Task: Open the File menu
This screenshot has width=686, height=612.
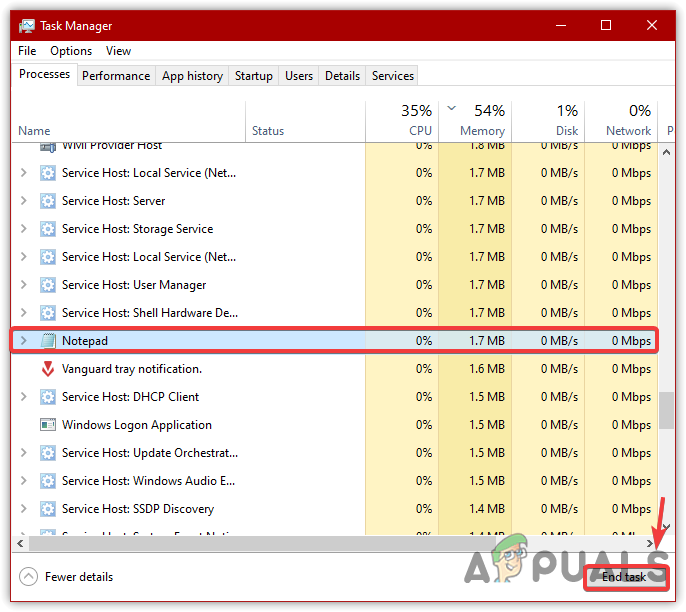Action: (x=27, y=51)
